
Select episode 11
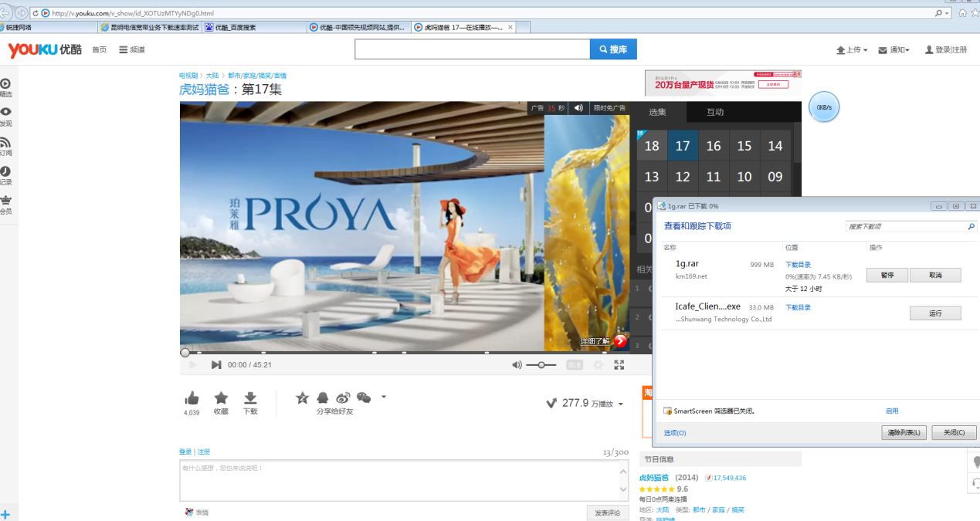(x=714, y=177)
